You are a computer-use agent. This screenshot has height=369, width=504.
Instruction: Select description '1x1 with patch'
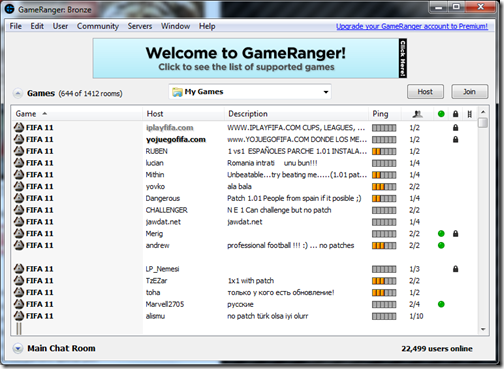251,281
